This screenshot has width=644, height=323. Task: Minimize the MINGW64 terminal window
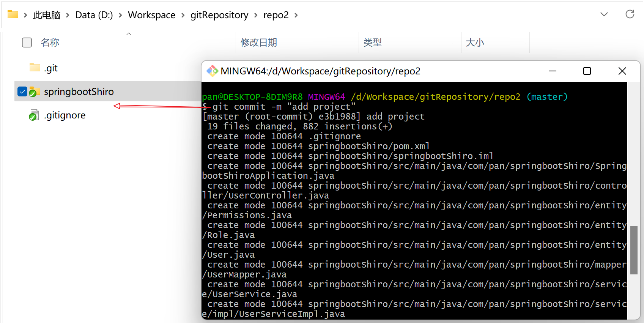click(552, 71)
